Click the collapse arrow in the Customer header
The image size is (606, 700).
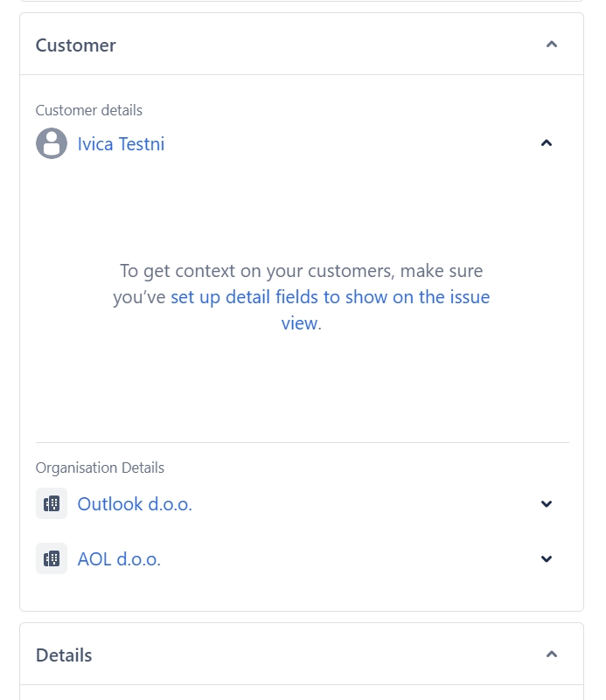pyautogui.click(x=551, y=43)
